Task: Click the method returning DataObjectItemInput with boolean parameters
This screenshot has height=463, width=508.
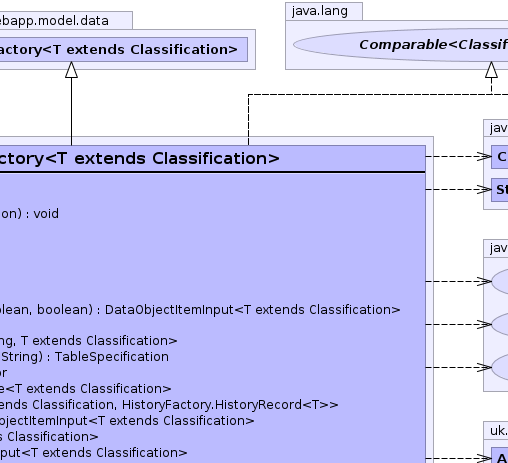Action: (x=200, y=310)
